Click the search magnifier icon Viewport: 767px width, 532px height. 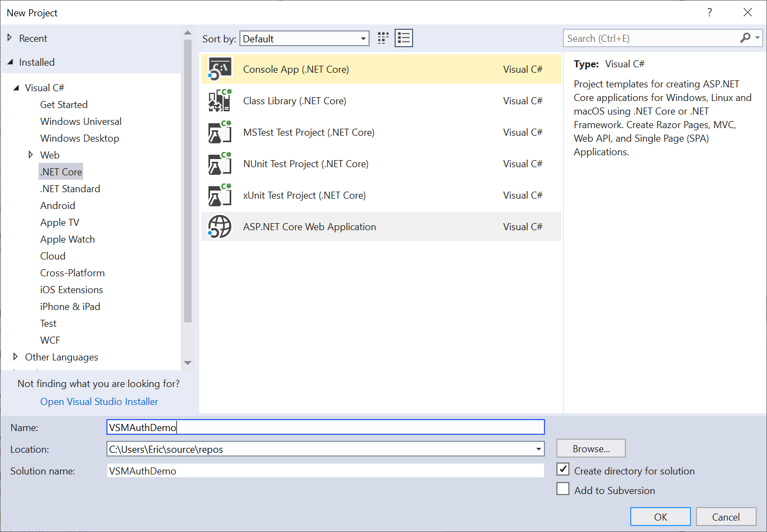click(x=745, y=38)
